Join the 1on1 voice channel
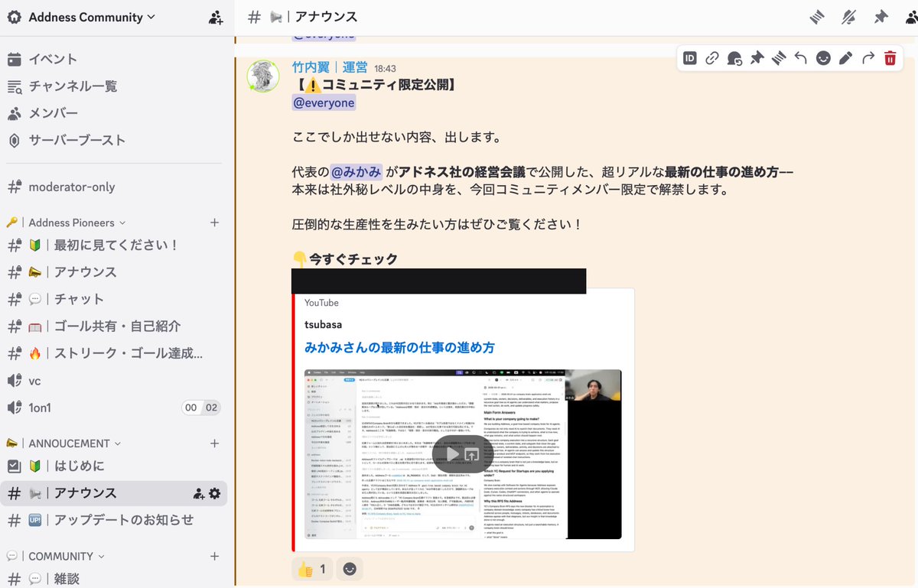Viewport: 918px width, 588px height. [x=115, y=408]
